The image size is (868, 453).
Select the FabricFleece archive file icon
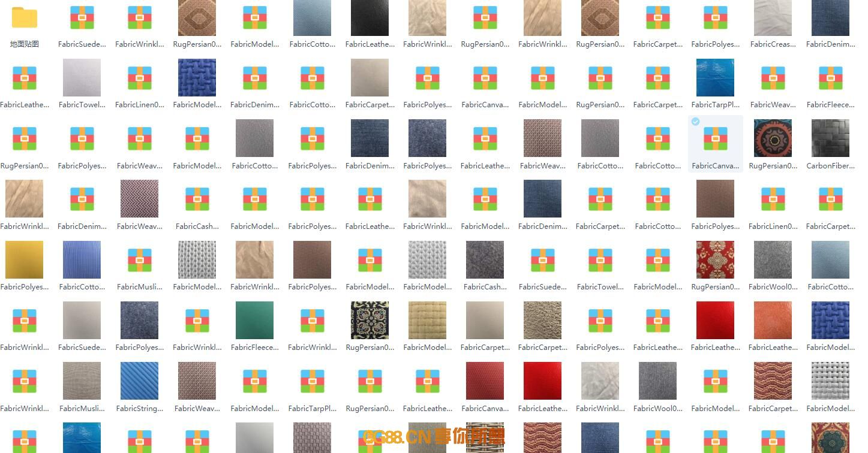pos(830,78)
